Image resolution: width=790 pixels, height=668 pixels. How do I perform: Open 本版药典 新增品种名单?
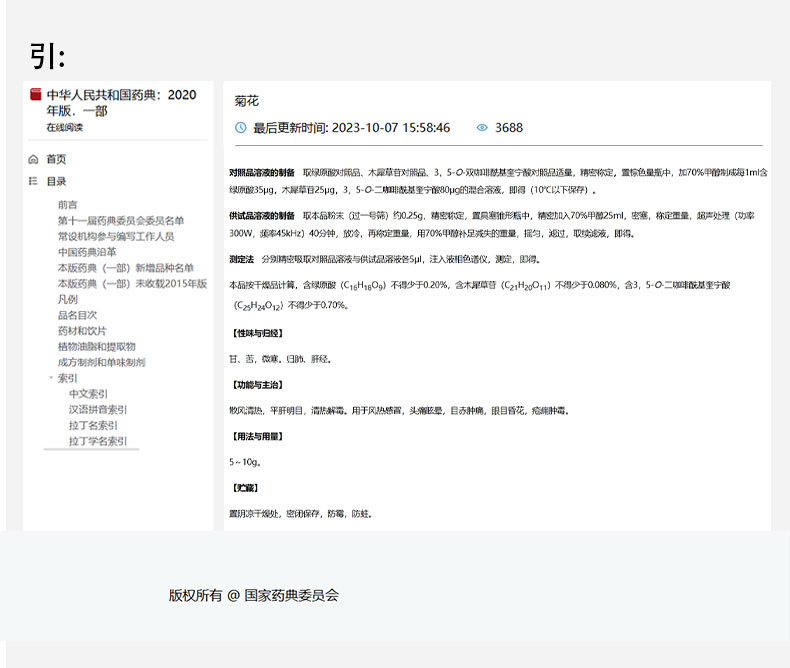[x=125, y=268]
